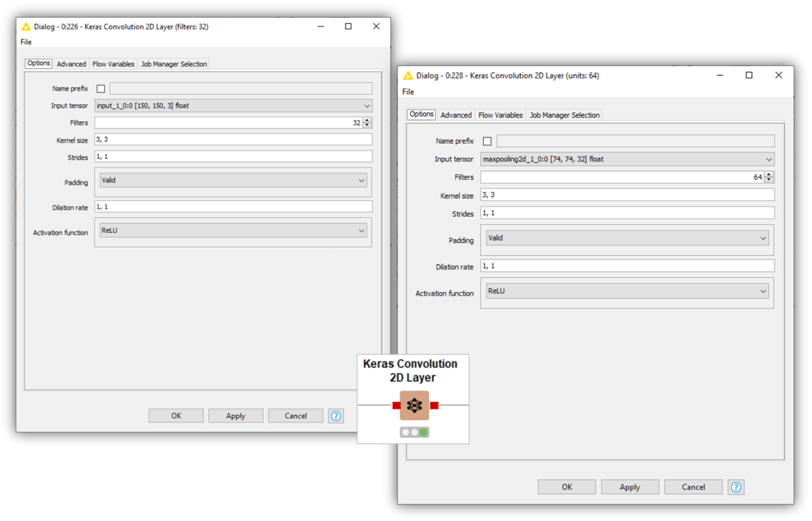Decrease Filters value below 32 with the down arrow
The width and height of the screenshot is (812, 521).
pyautogui.click(x=367, y=125)
